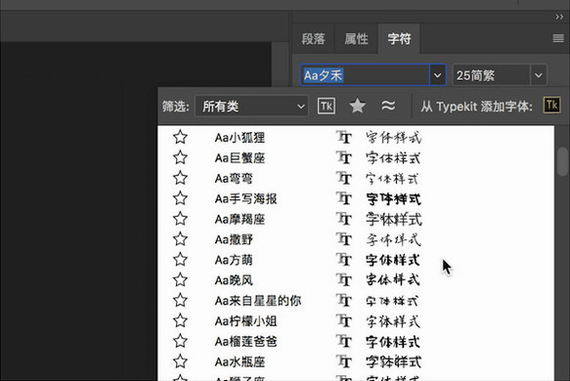Show only favorite fonts star filter

[x=357, y=106]
